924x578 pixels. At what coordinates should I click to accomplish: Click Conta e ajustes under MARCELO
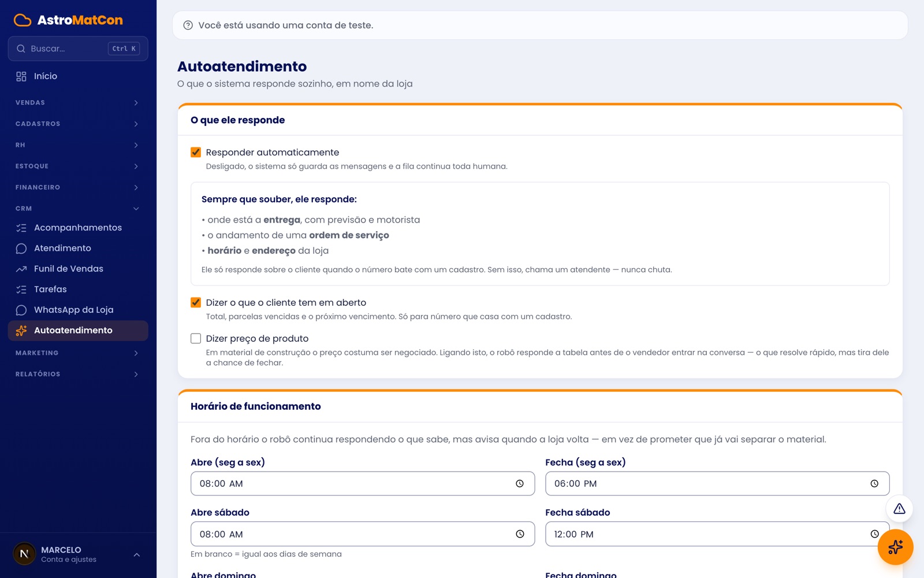(69, 560)
